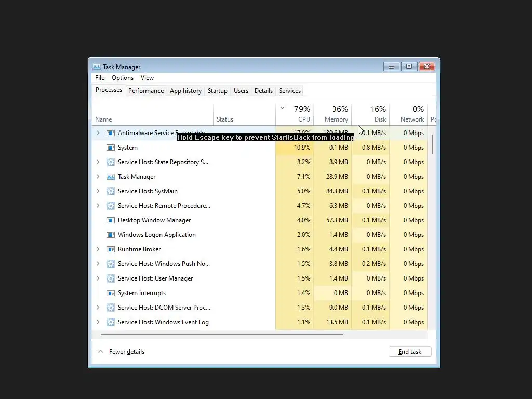Click the System interrupts process icon
This screenshot has width=532, height=399.
click(x=110, y=293)
